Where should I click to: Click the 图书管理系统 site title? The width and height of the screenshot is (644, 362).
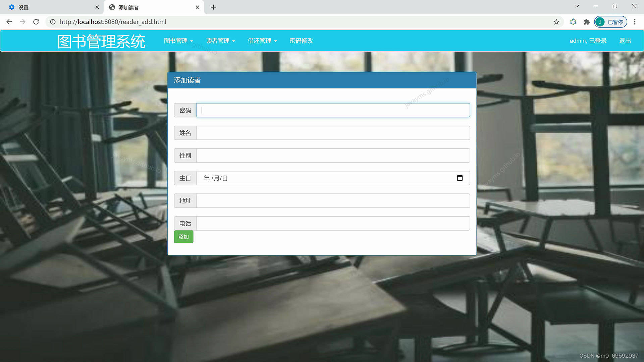pyautogui.click(x=101, y=41)
